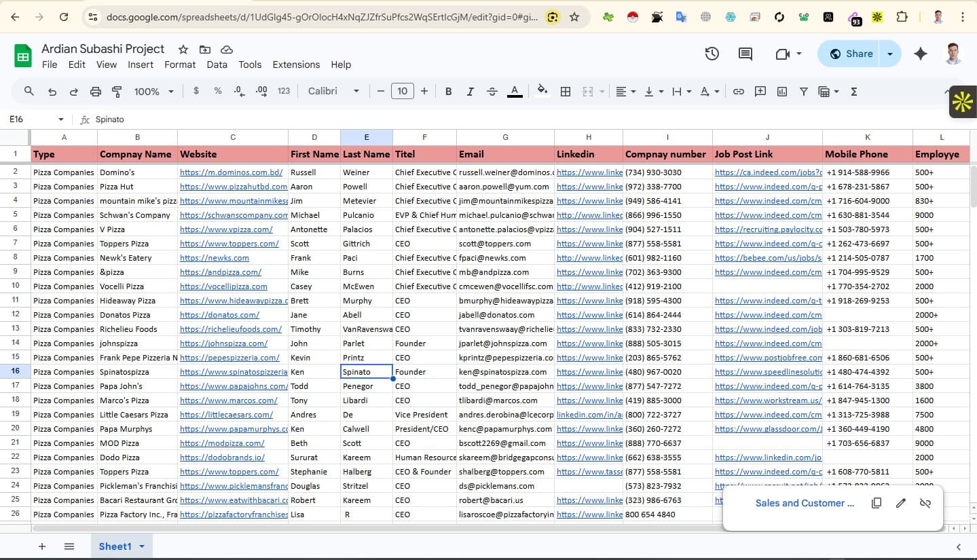Screen dimensions: 977x560
Task: Open the text color picker
Action: click(x=515, y=91)
